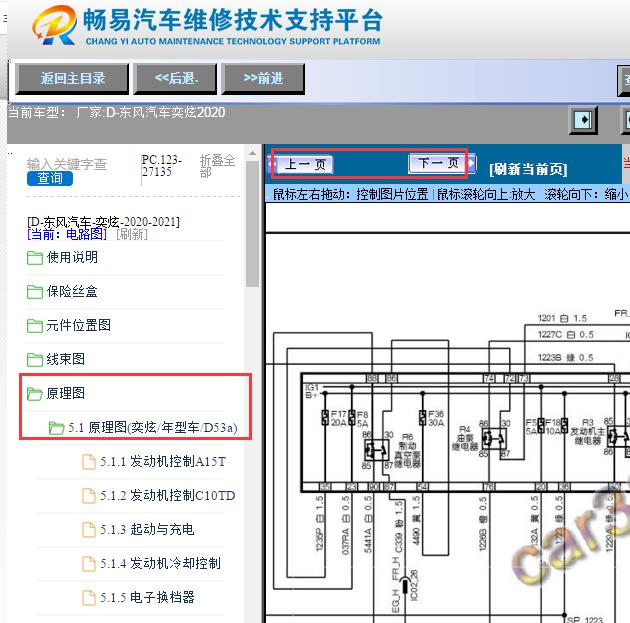
Task: Click the 元件位置图 folder icon
Action: click(35, 326)
